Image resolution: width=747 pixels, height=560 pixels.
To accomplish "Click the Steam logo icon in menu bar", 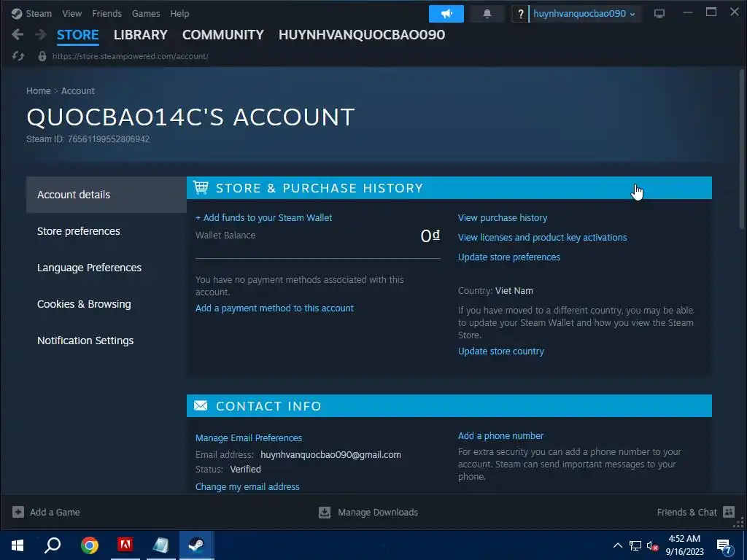I will pyautogui.click(x=17, y=14).
